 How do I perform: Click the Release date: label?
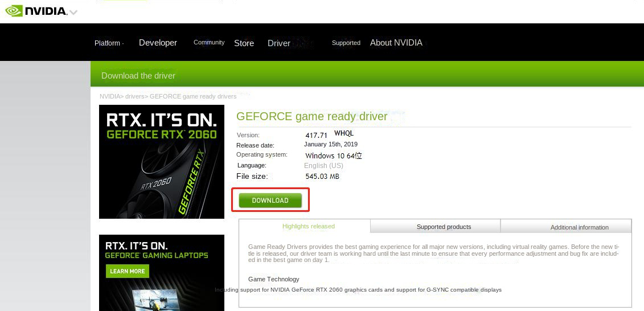click(x=255, y=145)
